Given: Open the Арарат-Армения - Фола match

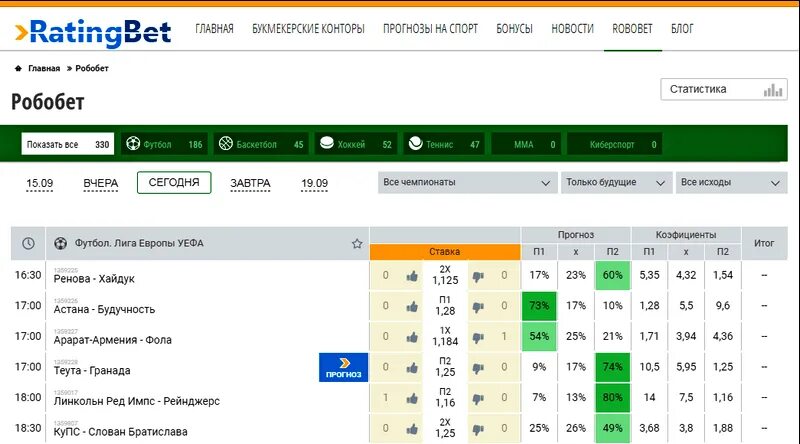Looking at the screenshot, I should 113,340.
